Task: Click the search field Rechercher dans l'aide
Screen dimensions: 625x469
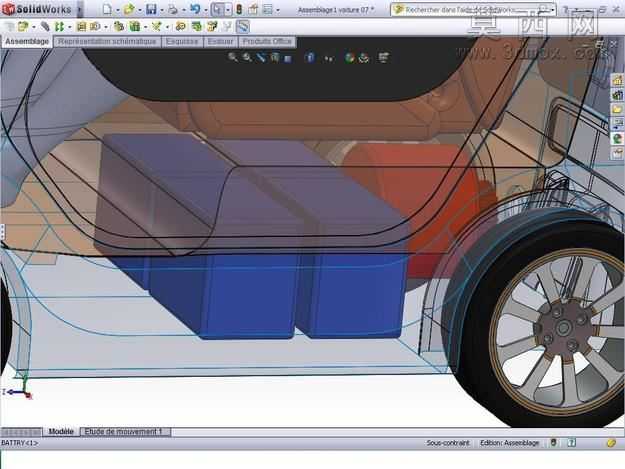Action: click(472, 10)
